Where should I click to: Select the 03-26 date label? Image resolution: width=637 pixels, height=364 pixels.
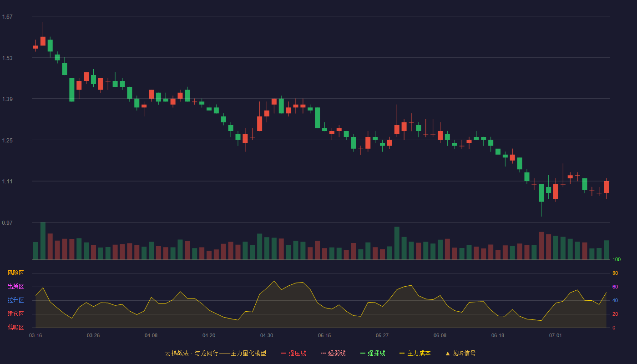93,335
